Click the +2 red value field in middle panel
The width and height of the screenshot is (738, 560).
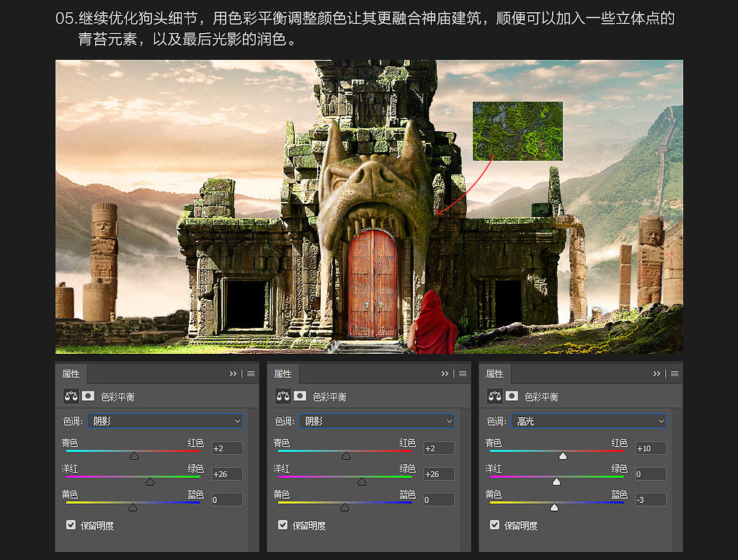coord(439,448)
